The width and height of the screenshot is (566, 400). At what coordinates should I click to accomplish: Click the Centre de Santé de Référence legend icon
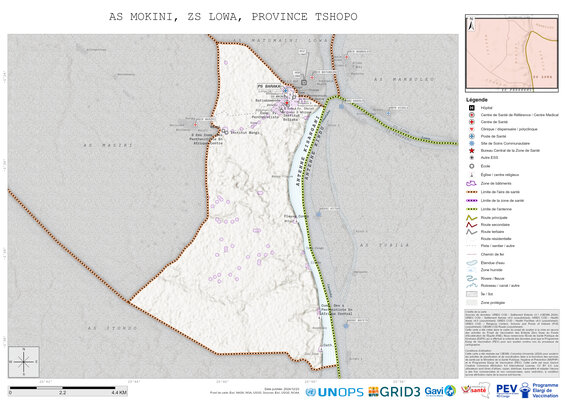[x=471, y=115]
